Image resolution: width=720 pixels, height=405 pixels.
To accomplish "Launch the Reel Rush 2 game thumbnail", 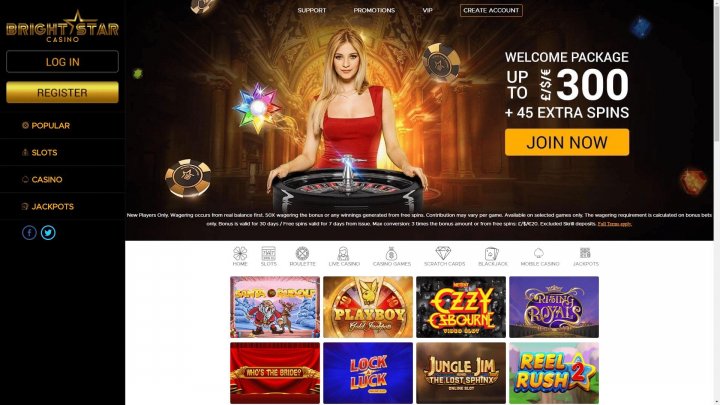I will (554, 373).
